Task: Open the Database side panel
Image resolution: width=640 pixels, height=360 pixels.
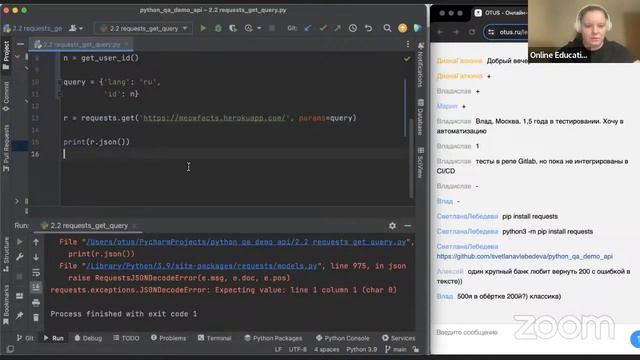Action: click(420, 117)
